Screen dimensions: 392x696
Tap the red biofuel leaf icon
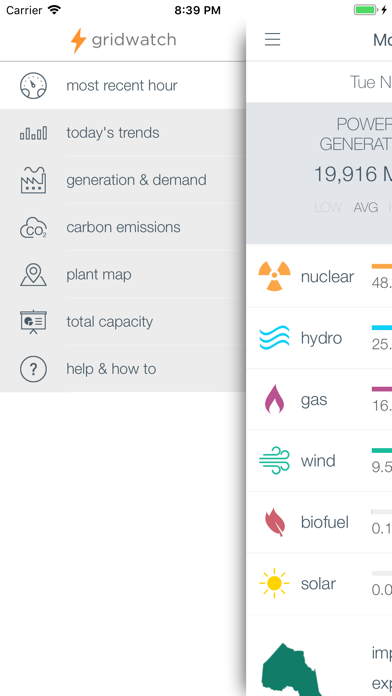(275, 522)
